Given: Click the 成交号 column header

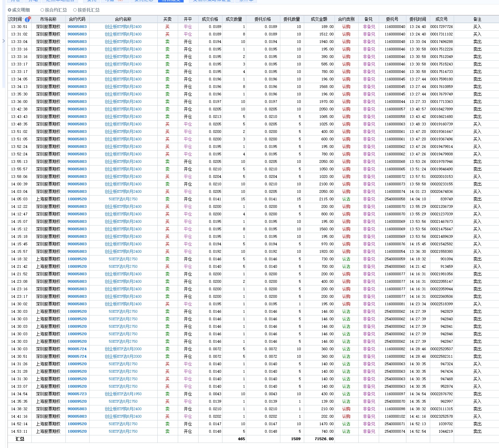Looking at the screenshot, I should [x=441, y=19].
